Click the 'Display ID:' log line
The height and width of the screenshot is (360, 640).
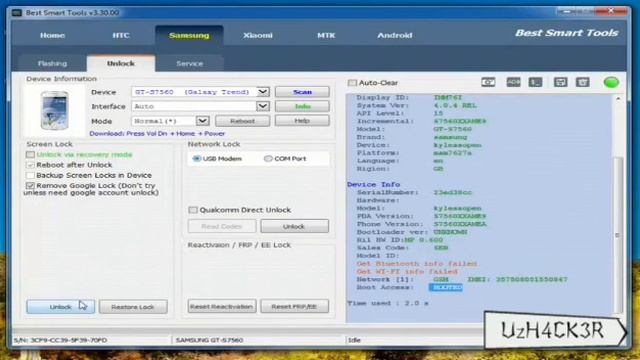click(409, 98)
